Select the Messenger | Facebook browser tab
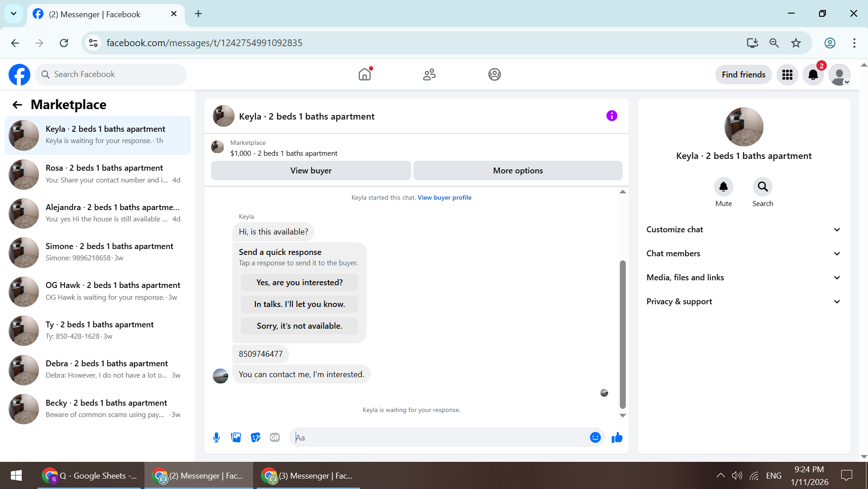Image resolution: width=868 pixels, height=489 pixels. (x=106, y=14)
